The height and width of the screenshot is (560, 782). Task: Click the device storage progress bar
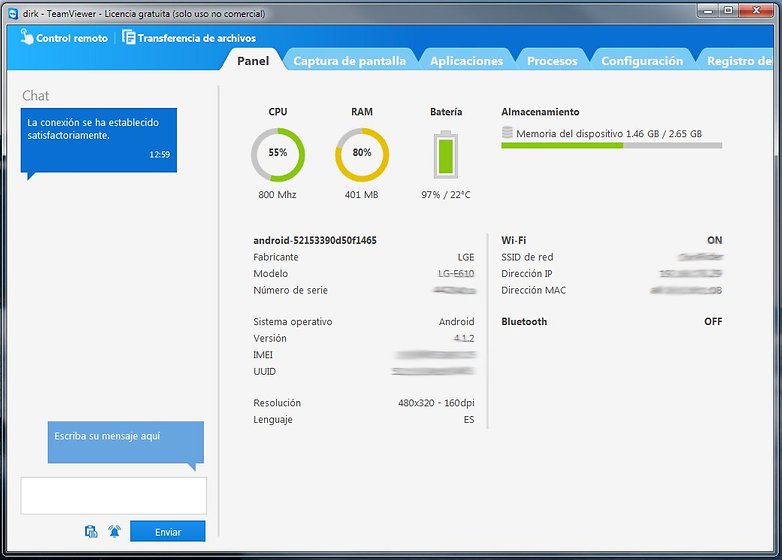(611, 146)
